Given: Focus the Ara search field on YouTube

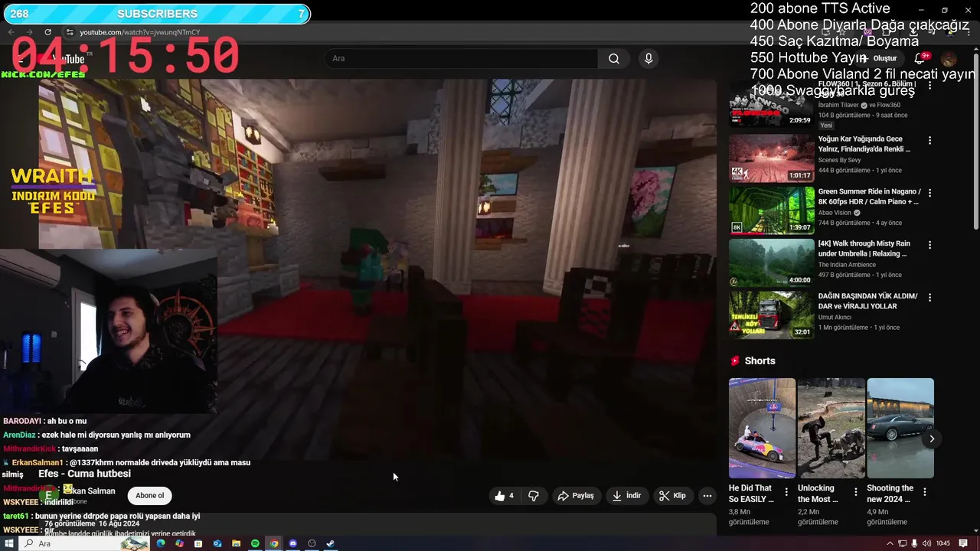Looking at the screenshot, I should pos(461,59).
